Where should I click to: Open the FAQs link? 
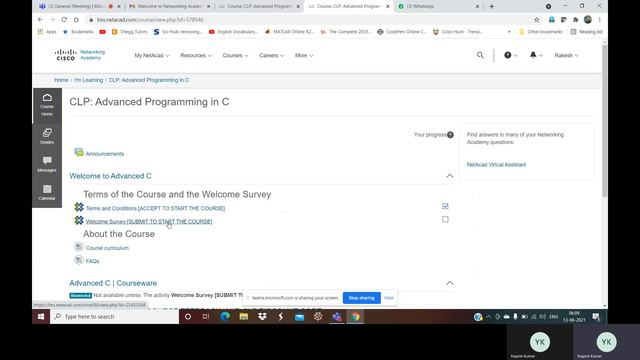[x=92, y=261]
